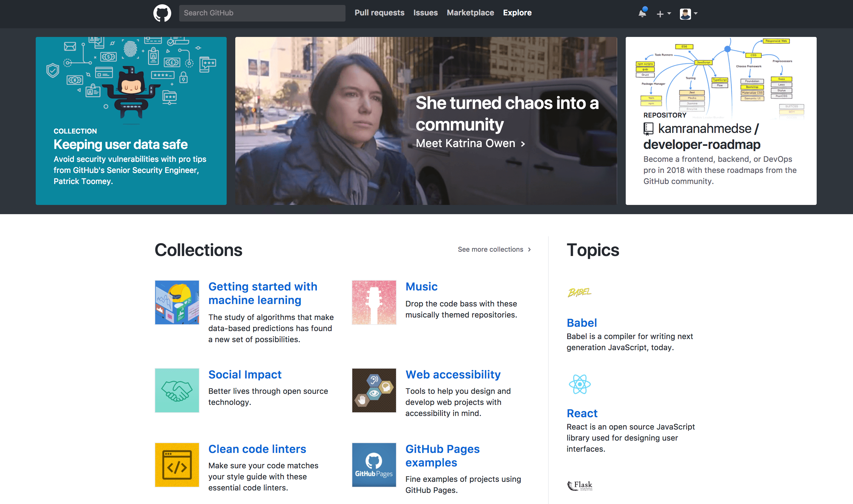853x504 pixels.
Task: Click the React library description text
Action: [x=630, y=438]
